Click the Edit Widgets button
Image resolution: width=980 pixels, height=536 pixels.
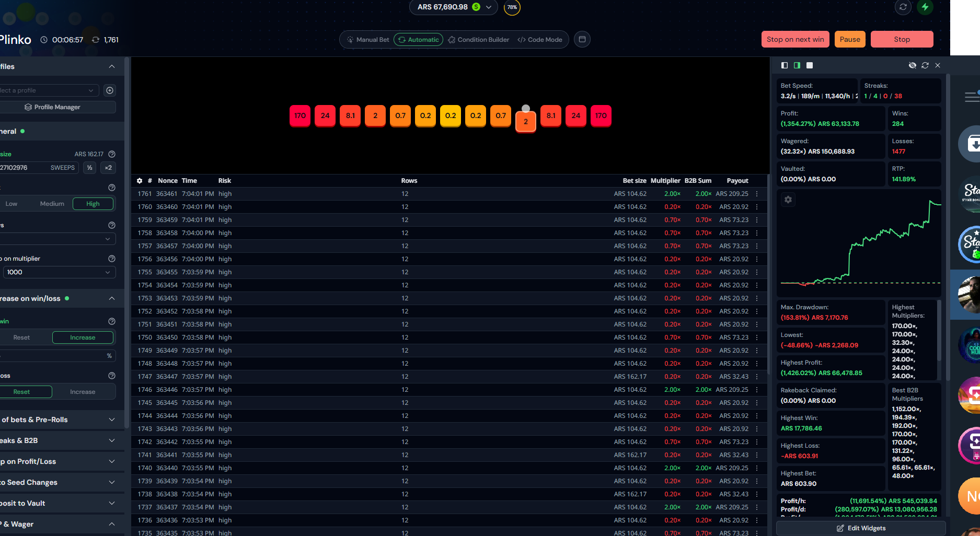(861, 528)
